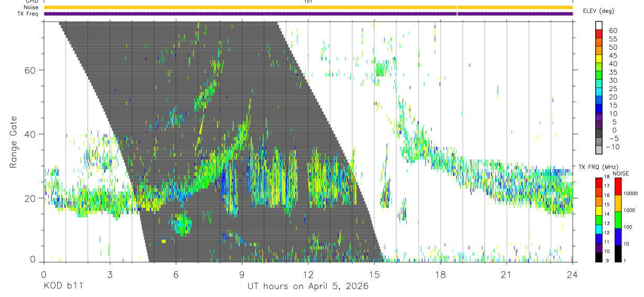The height and width of the screenshot is (297, 644).
Task: Click the 'TX FRQ (MHz)' legend title
Action: (x=598, y=167)
